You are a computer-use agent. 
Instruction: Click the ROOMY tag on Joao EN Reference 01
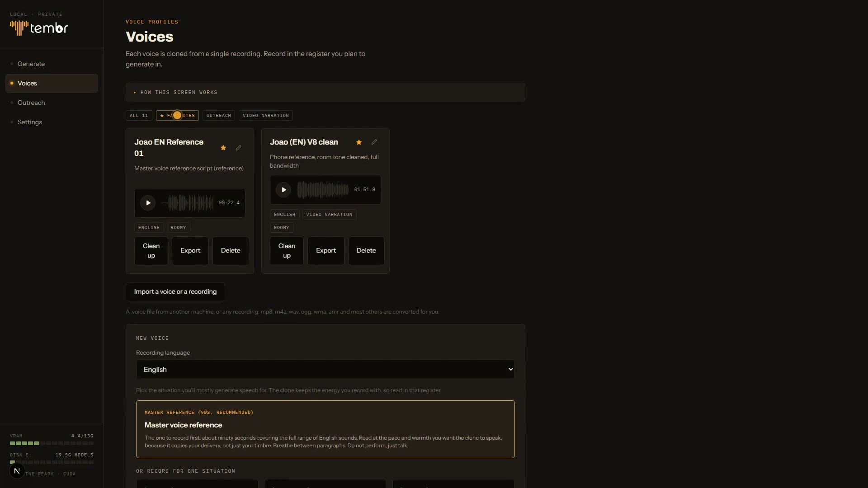point(178,228)
